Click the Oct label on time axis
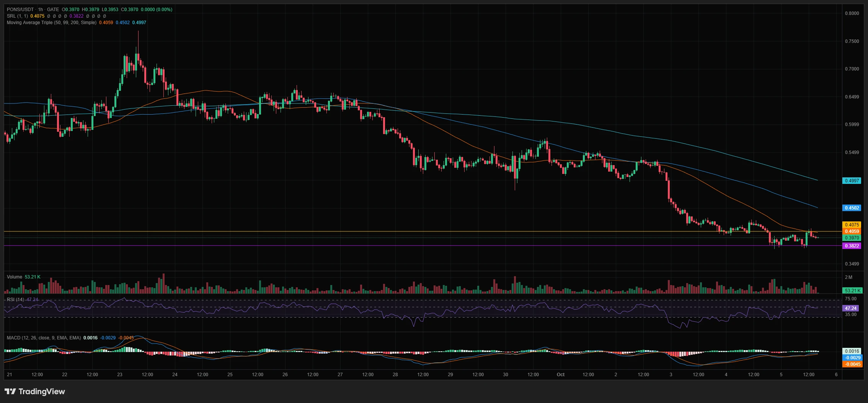 561,375
